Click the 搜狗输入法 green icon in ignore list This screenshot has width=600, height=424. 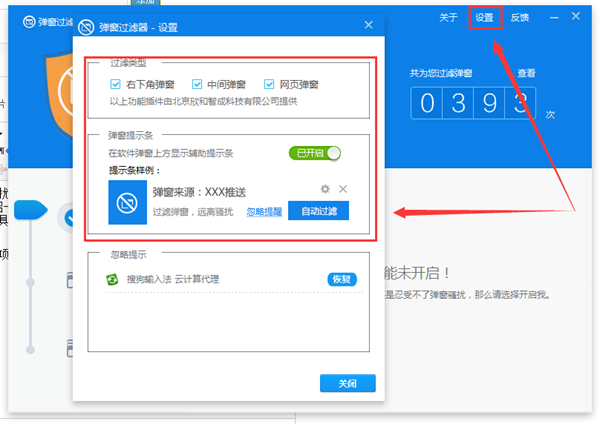(x=112, y=279)
